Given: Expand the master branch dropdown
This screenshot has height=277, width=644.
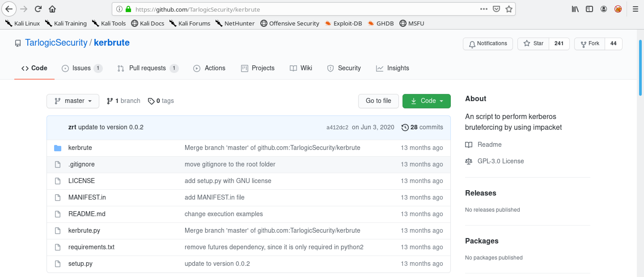Looking at the screenshot, I should pos(73,101).
